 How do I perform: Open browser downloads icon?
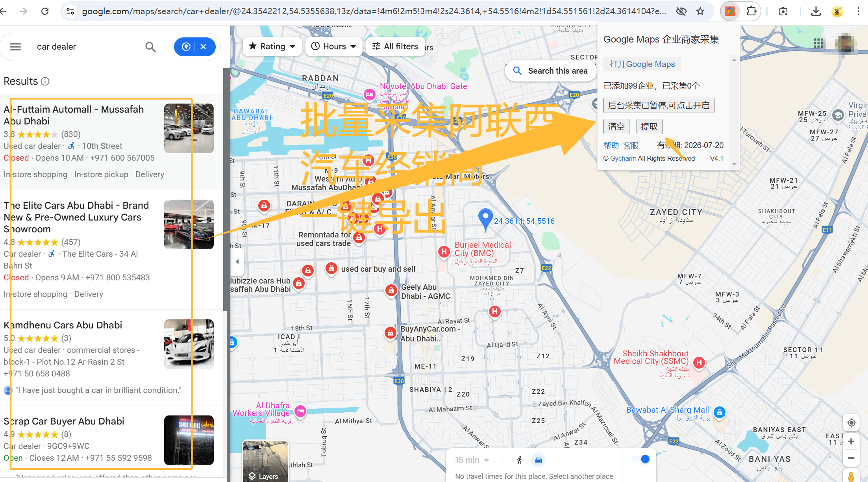tap(816, 11)
